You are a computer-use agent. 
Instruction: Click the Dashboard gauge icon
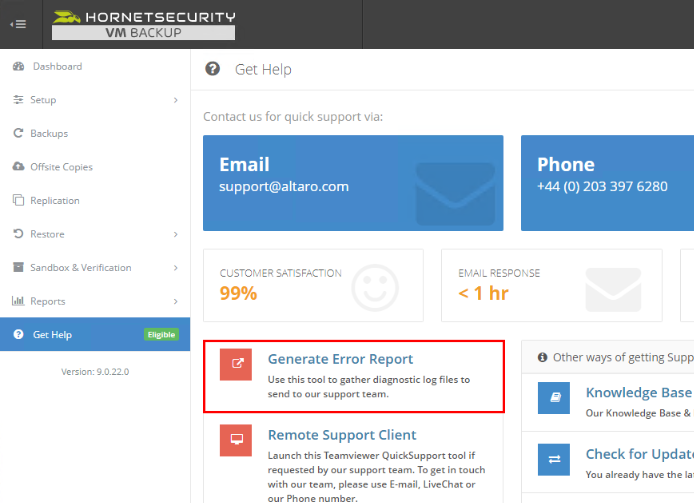pos(19,66)
